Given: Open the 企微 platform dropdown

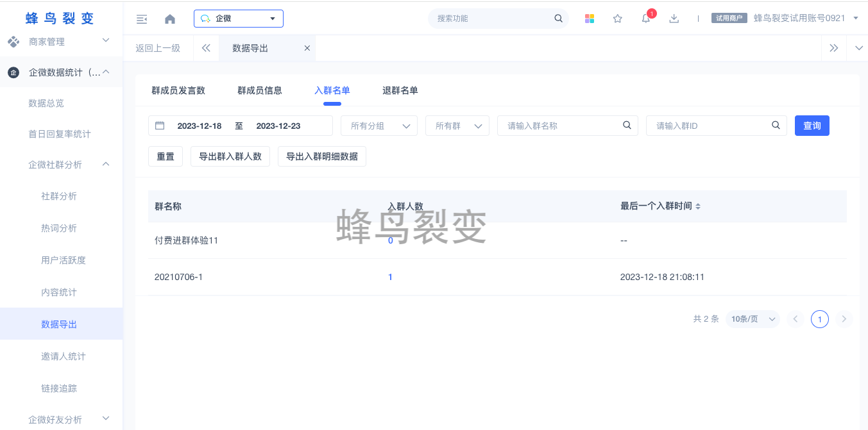Looking at the screenshot, I should coord(239,19).
